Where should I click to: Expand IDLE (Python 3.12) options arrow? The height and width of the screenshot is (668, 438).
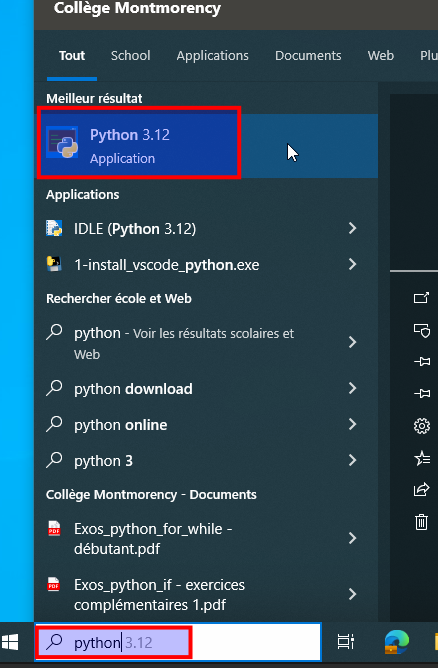tap(352, 228)
